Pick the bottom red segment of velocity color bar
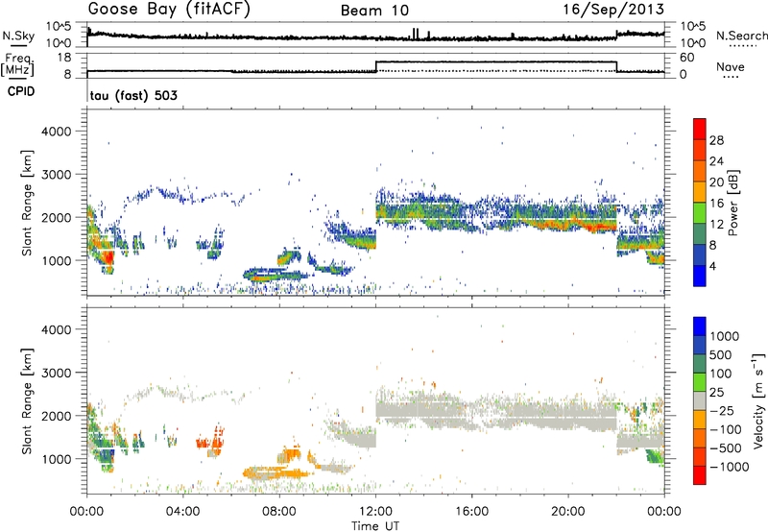This screenshot has width=768, height=532. coord(700,475)
